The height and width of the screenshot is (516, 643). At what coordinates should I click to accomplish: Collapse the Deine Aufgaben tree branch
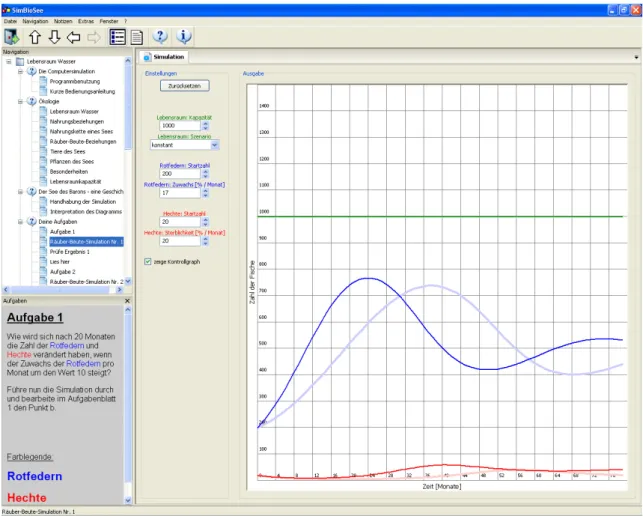pos(20,221)
